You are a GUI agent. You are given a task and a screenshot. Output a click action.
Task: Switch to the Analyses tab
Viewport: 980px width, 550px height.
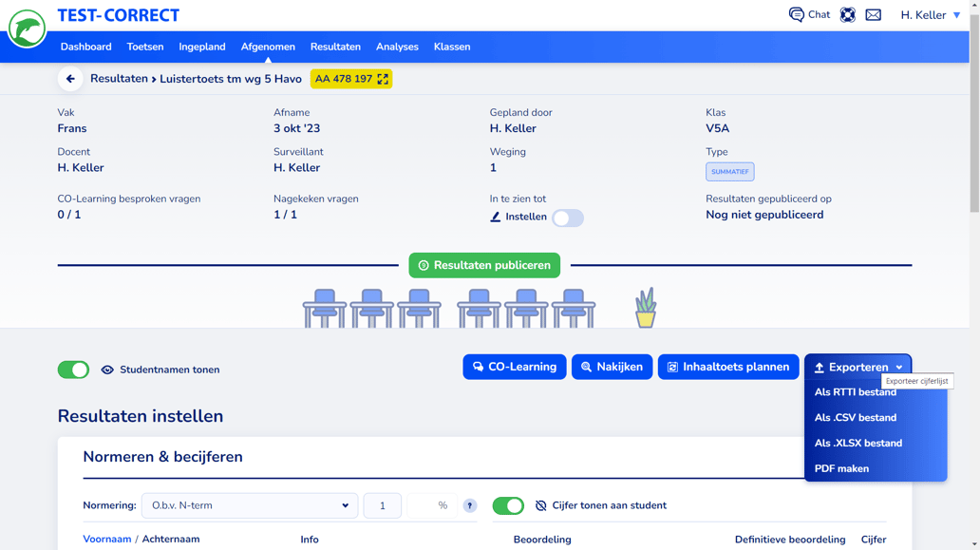(x=397, y=46)
